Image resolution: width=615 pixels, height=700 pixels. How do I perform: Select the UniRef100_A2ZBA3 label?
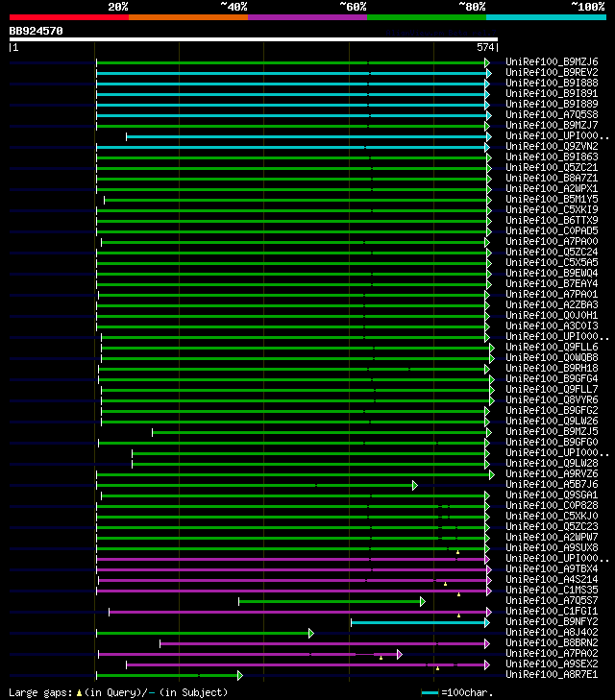coord(552,305)
